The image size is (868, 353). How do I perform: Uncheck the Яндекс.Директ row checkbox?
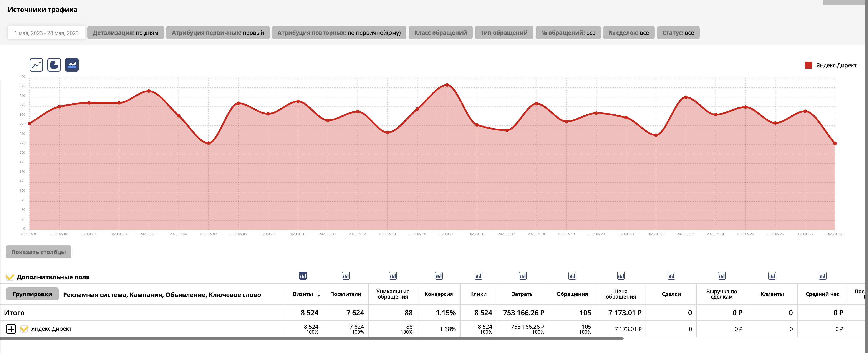pyautogui.click(x=24, y=329)
